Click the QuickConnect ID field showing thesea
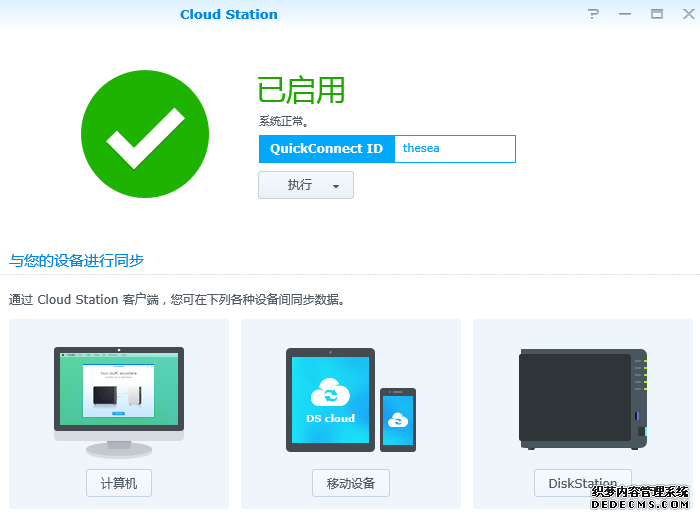This screenshot has width=700, height=519. (x=454, y=149)
